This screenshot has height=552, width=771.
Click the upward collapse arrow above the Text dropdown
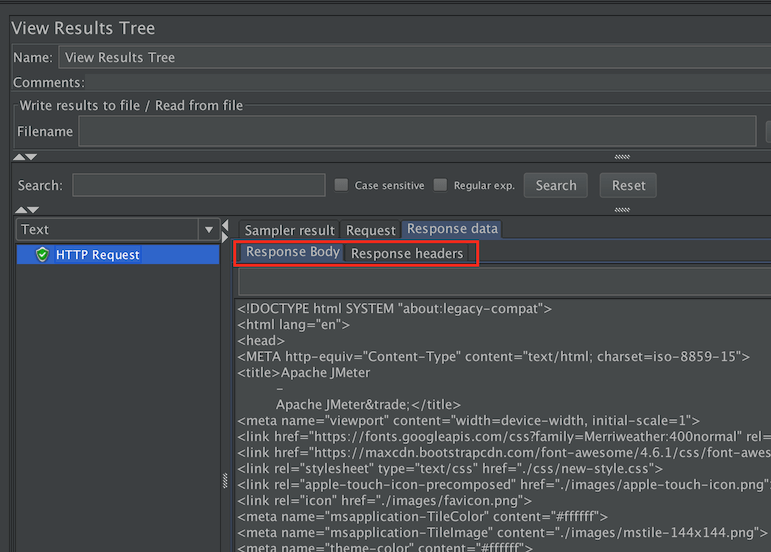pos(19,210)
